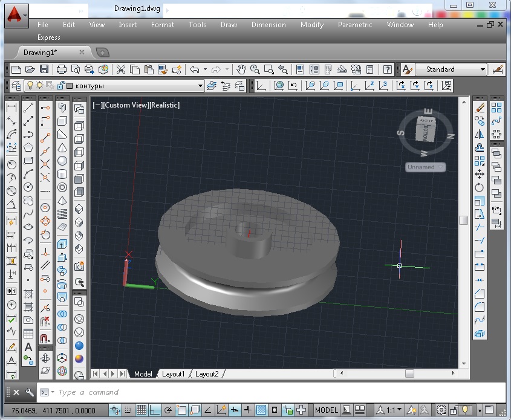Open status bar tray settings arrow
This screenshot has width=511, height=420.
[480, 410]
